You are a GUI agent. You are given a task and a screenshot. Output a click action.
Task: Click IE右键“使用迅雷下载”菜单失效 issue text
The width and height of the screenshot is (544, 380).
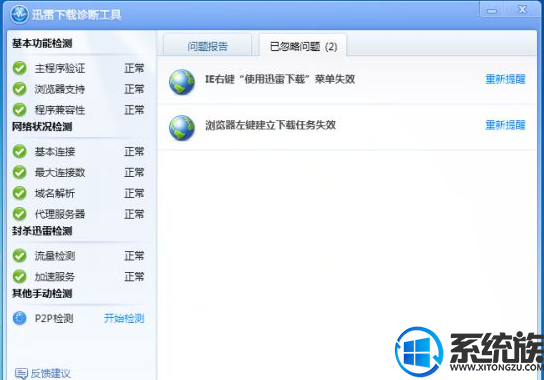click(x=280, y=79)
